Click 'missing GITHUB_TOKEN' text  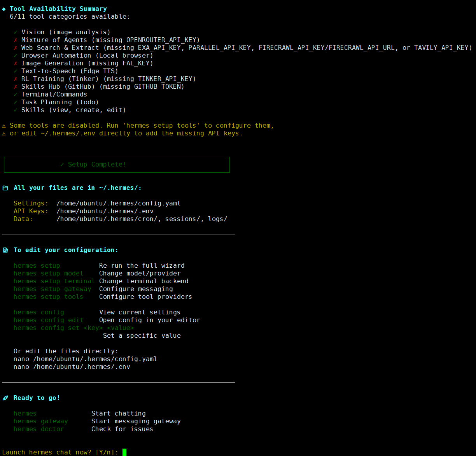click(142, 87)
